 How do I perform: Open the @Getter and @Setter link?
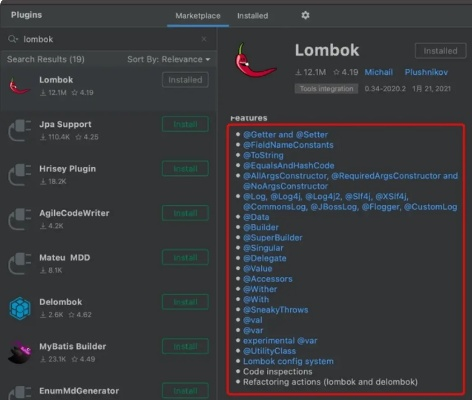pyautogui.click(x=285, y=135)
